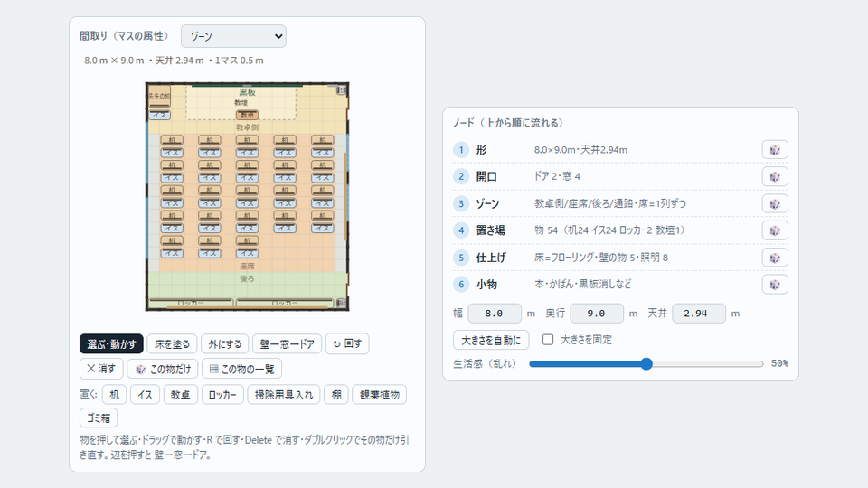Select the right ロッカー on the floor plan
The image size is (868, 488).
tap(285, 304)
